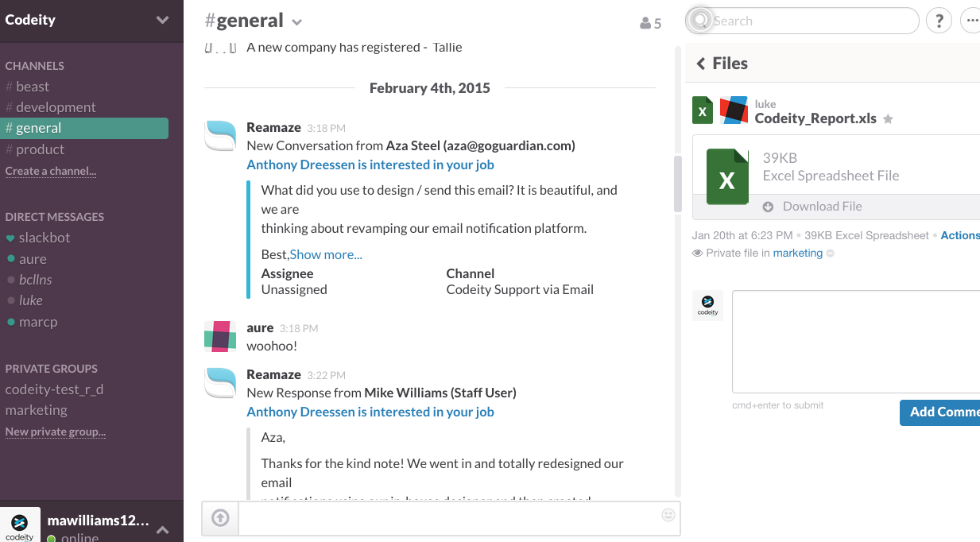Go back using the Files chevron

click(700, 64)
